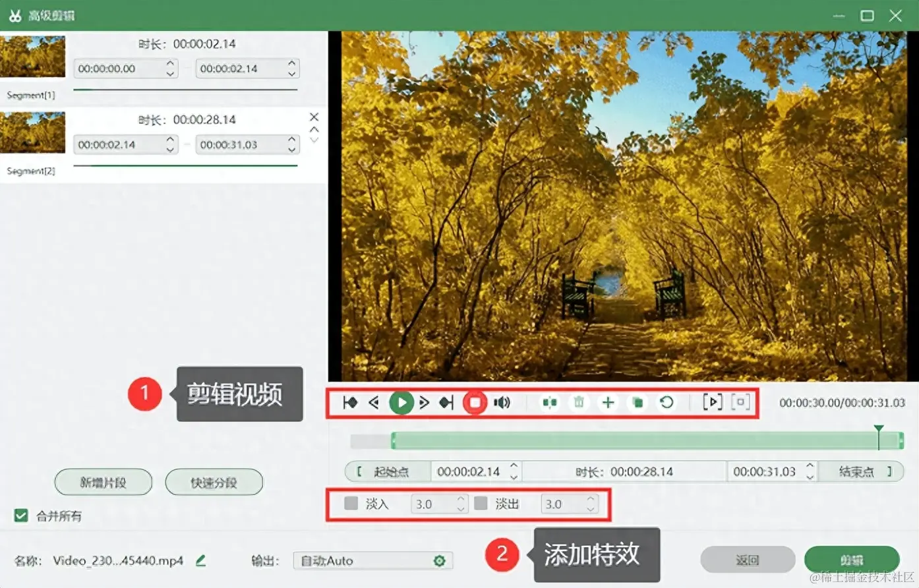Step forward one frame
Image resolution: width=919 pixels, height=588 pixels.
[425, 402]
